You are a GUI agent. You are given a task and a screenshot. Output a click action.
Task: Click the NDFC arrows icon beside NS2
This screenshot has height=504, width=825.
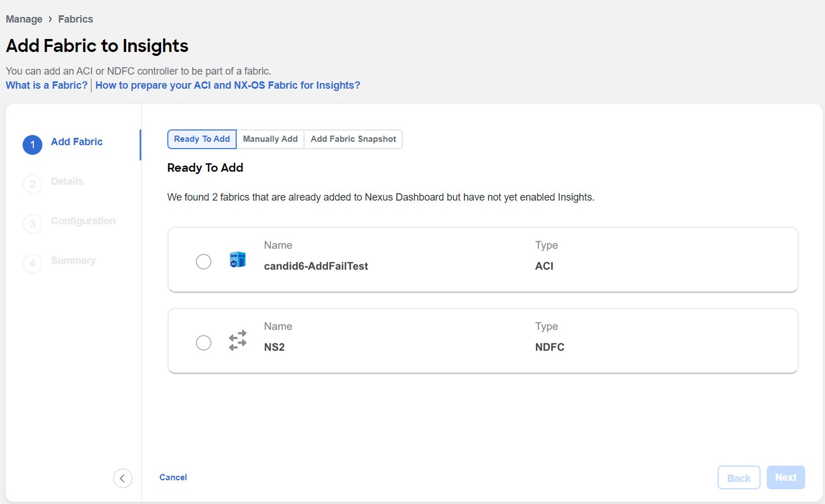pyautogui.click(x=238, y=340)
